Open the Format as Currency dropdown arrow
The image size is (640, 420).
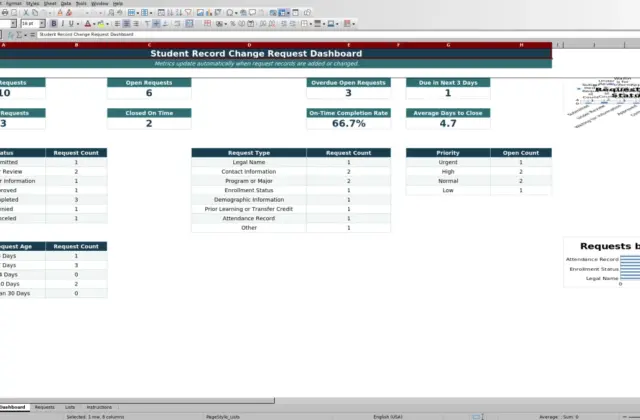pos(226,24)
